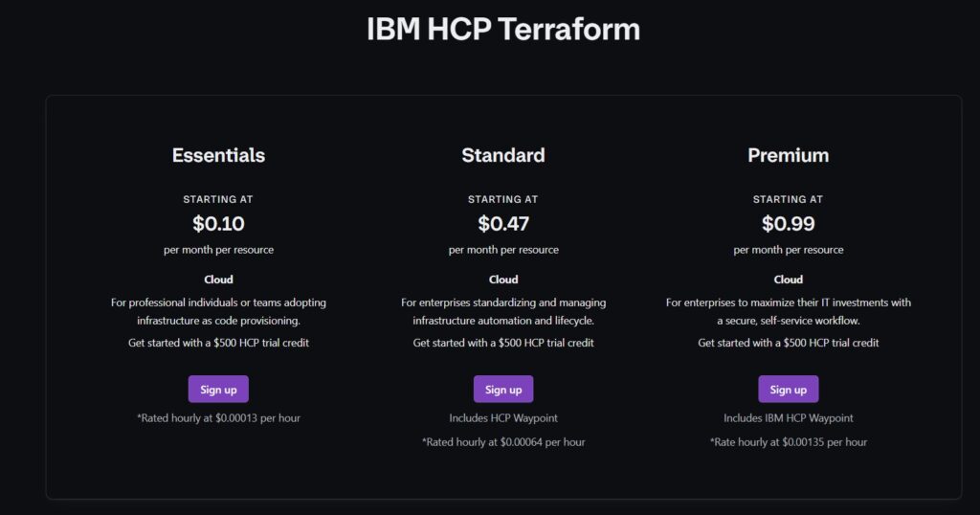Click 'For professional individuals or teams adopting' description
The image size is (980, 515).
tap(218, 302)
